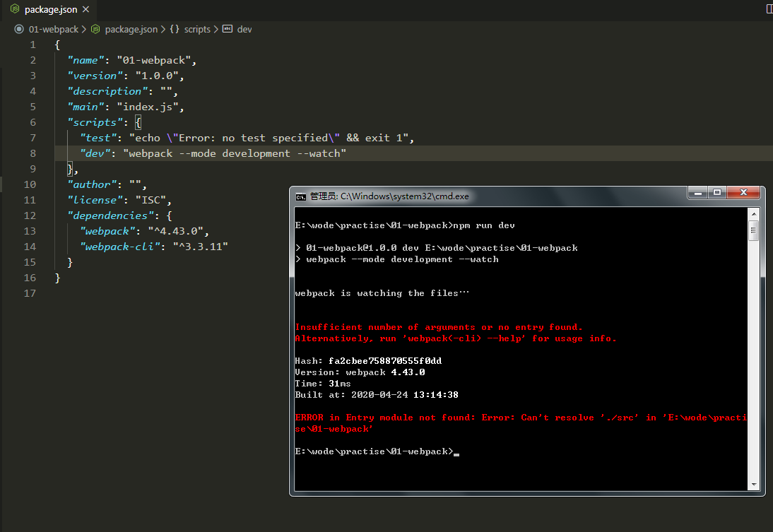Screen dimensions: 773x532
Task: Click the npm icon beside package.json breadcrumb
Action: (95, 29)
